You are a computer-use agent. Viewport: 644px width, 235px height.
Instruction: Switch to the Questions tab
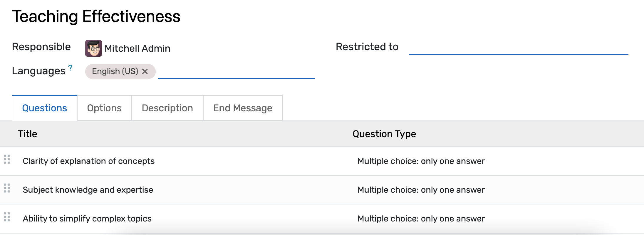[x=45, y=108]
